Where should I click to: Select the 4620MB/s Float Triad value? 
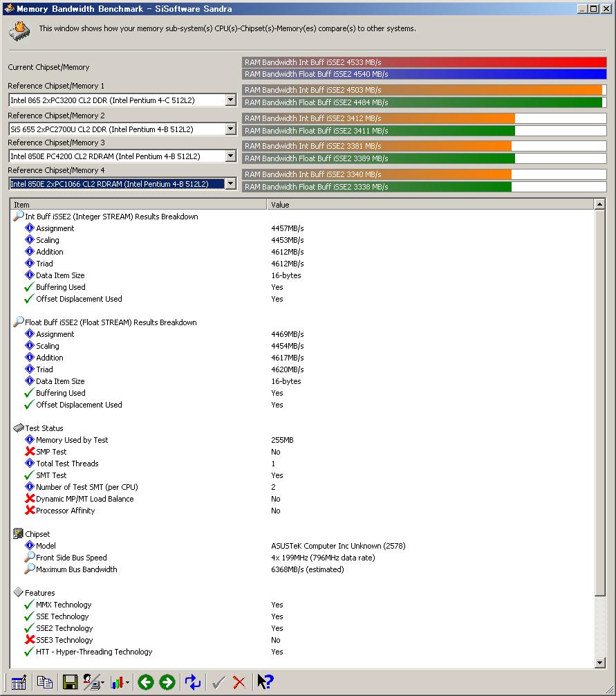coord(287,369)
